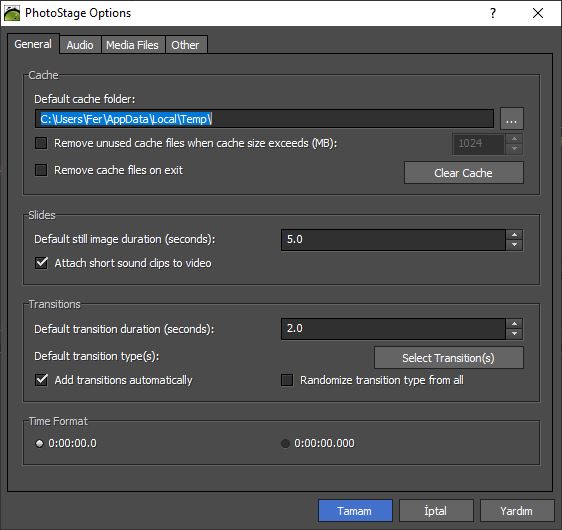
Task: Select the Other tab
Action: (x=186, y=45)
